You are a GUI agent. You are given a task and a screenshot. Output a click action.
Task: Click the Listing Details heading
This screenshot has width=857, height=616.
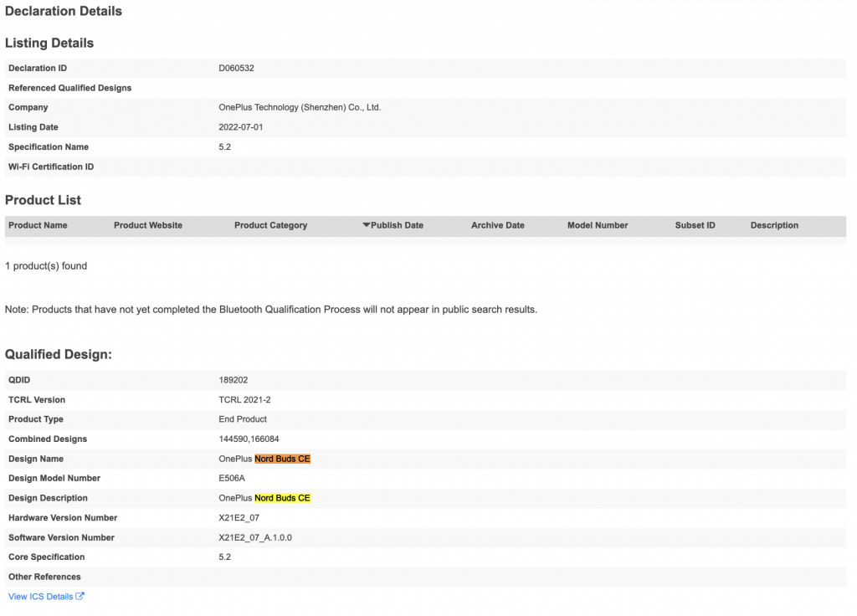point(49,44)
